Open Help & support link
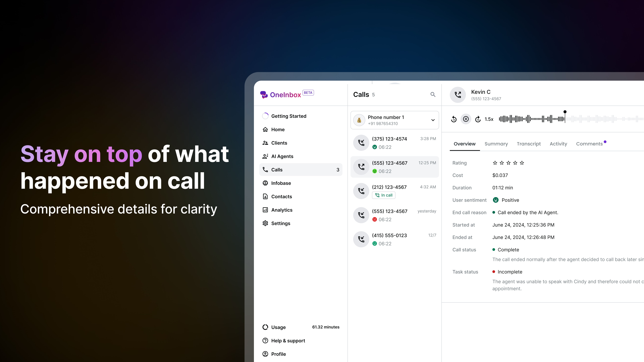This screenshot has width=644, height=362. pos(288,341)
